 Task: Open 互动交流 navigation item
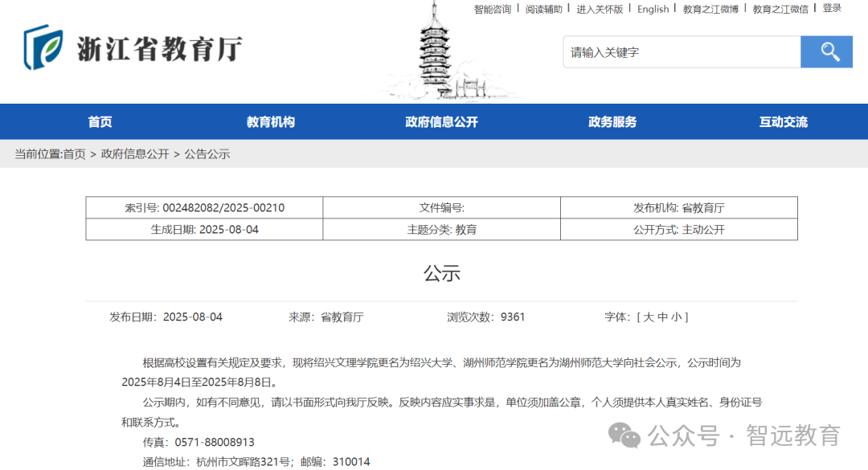click(784, 122)
